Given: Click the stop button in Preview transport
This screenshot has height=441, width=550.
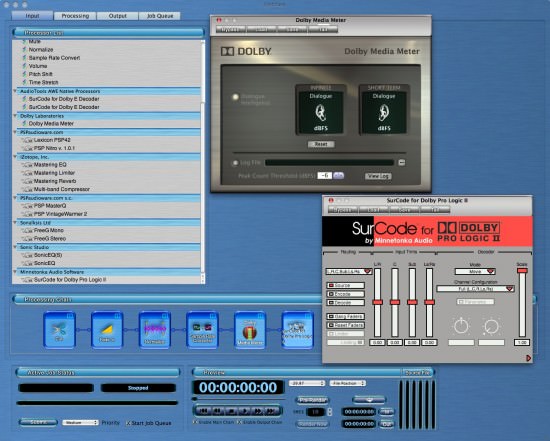Looking at the screenshot, I should [x=231, y=410].
